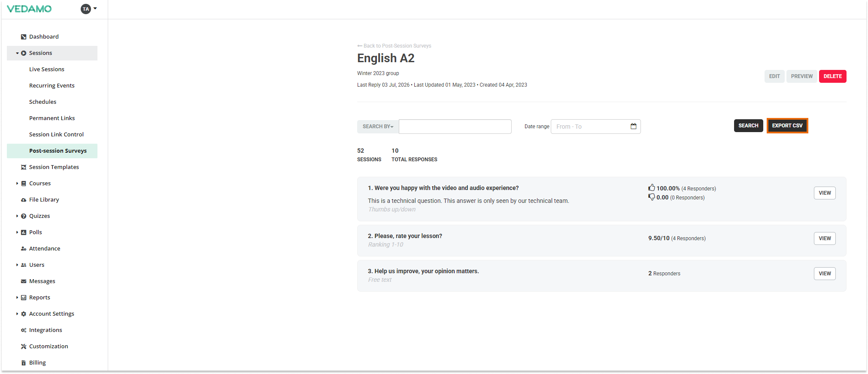Viewport: 868px width, 374px height.
Task: Open the calendar icon in date range
Action: click(634, 126)
